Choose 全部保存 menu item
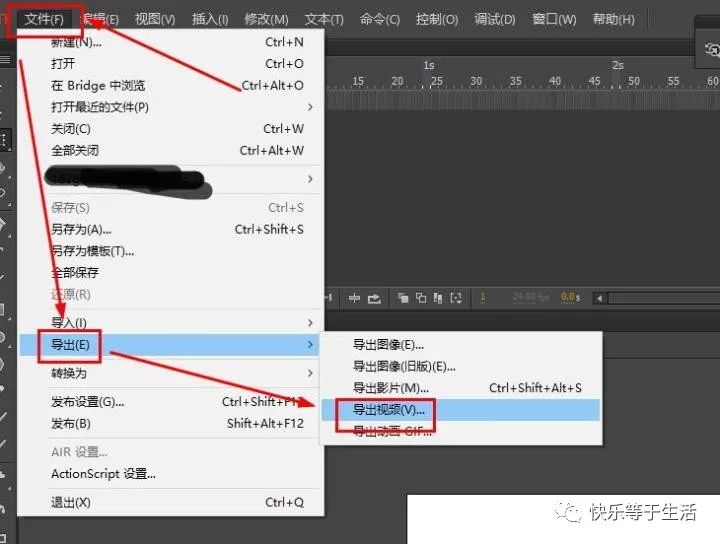 coord(171,273)
